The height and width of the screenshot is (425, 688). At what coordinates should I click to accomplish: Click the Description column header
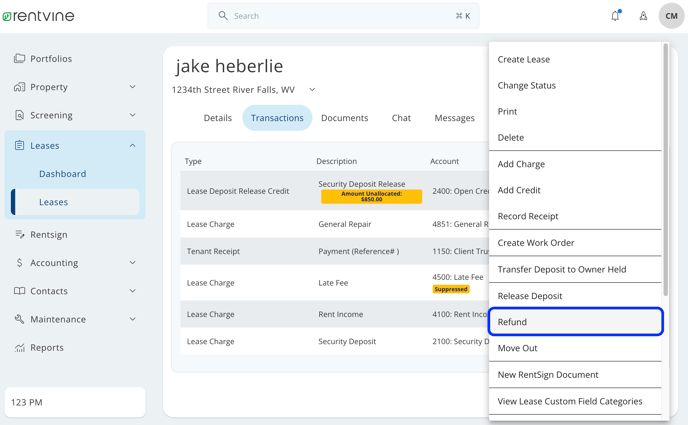point(337,161)
